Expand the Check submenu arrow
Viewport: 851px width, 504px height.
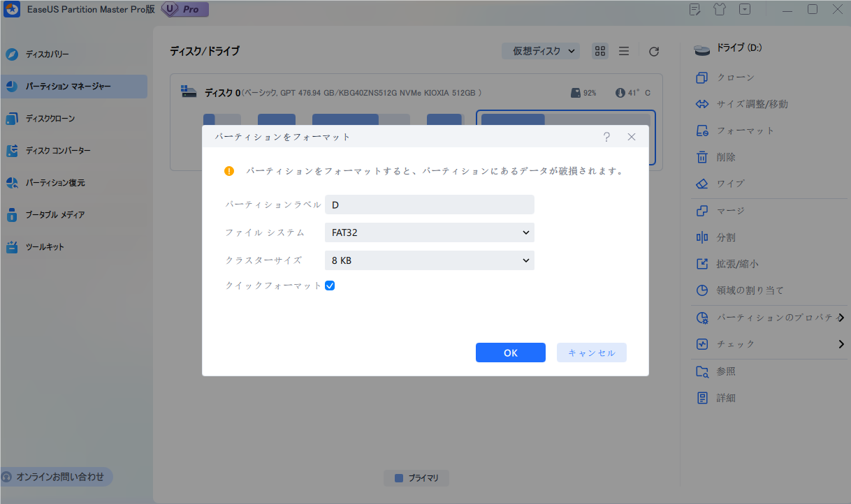point(841,344)
